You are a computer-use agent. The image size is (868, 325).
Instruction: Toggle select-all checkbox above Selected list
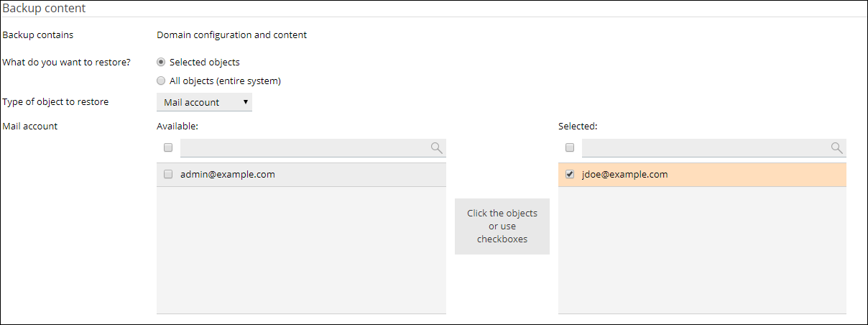click(570, 147)
